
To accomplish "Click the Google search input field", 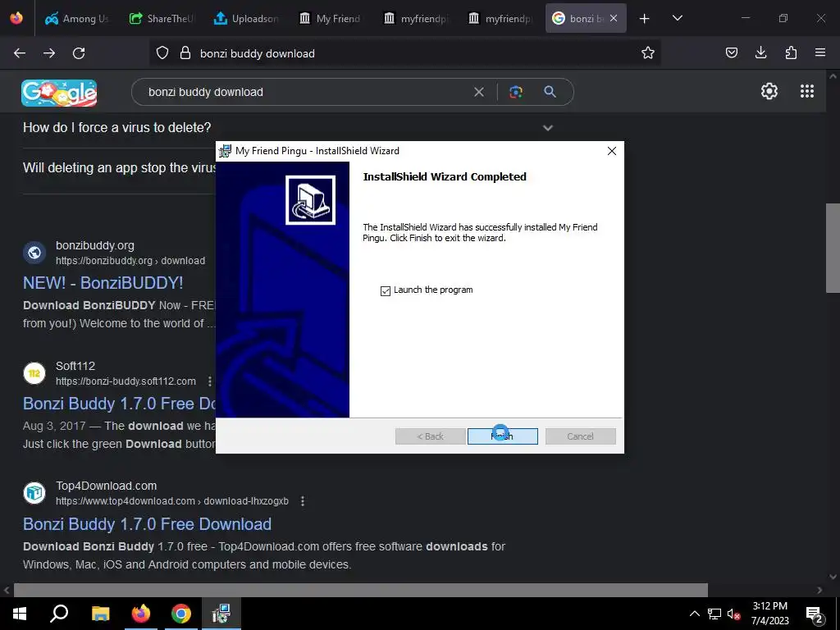I will point(305,92).
